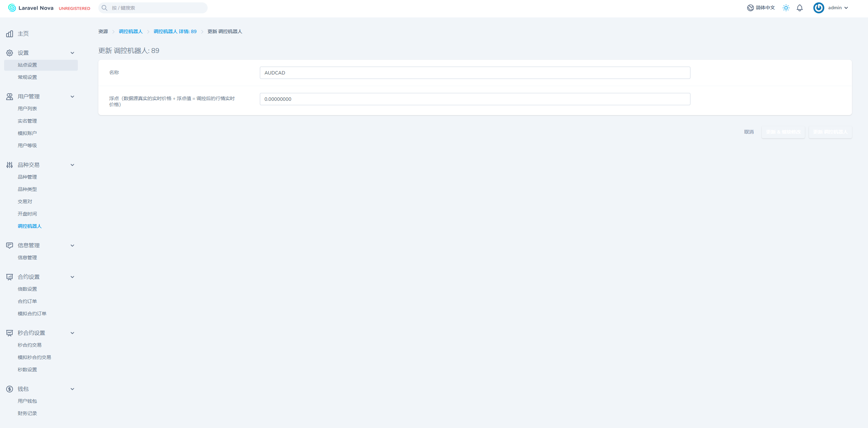The width and height of the screenshot is (868, 428).
Task: Click the globe language icon
Action: (750, 8)
